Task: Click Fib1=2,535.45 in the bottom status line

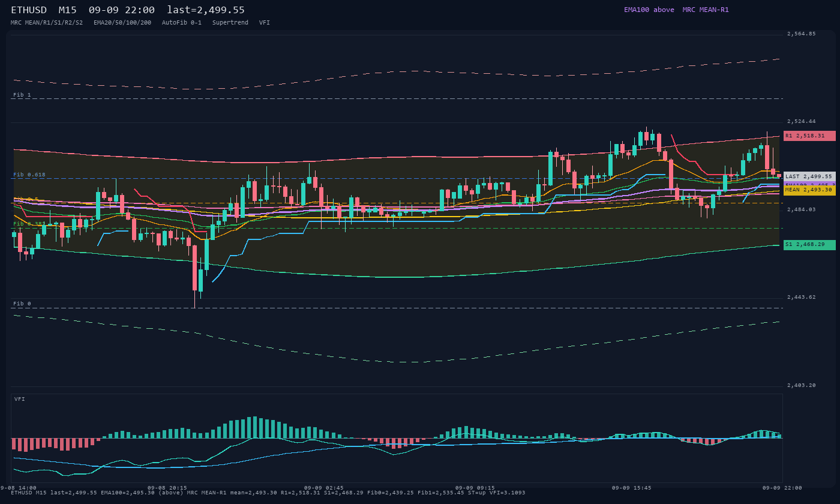Action: [441, 493]
